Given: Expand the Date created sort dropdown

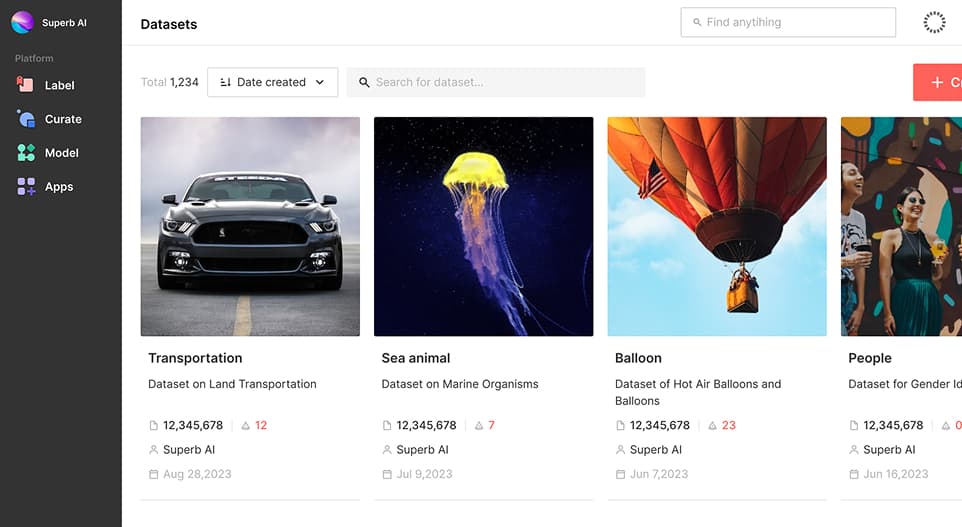Looking at the screenshot, I should (272, 82).
